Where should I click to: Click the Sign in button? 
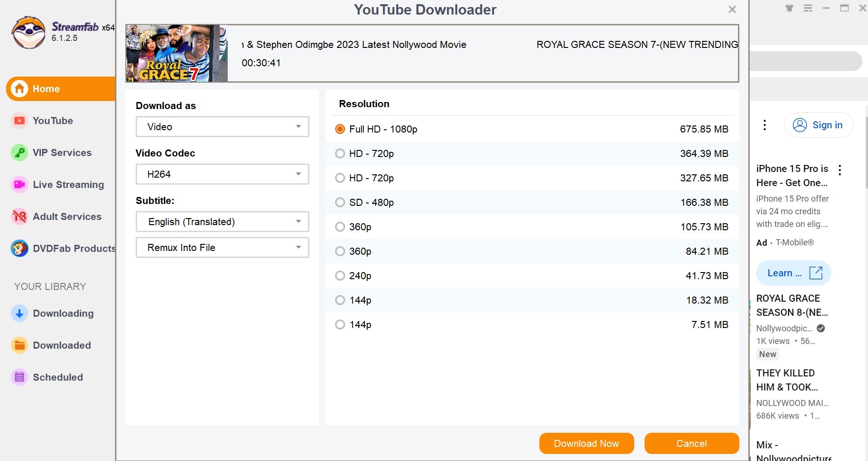819,125
